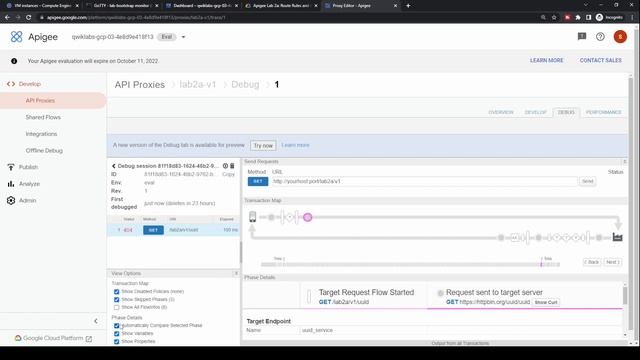Select the highlighted pink circle in transaction map
The height and width of the screenshot is (360, 640).
tap(308, 217)
